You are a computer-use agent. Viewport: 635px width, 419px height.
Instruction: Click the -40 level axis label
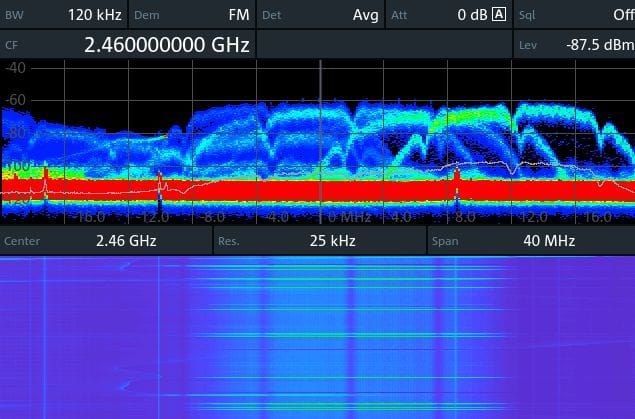15,67
